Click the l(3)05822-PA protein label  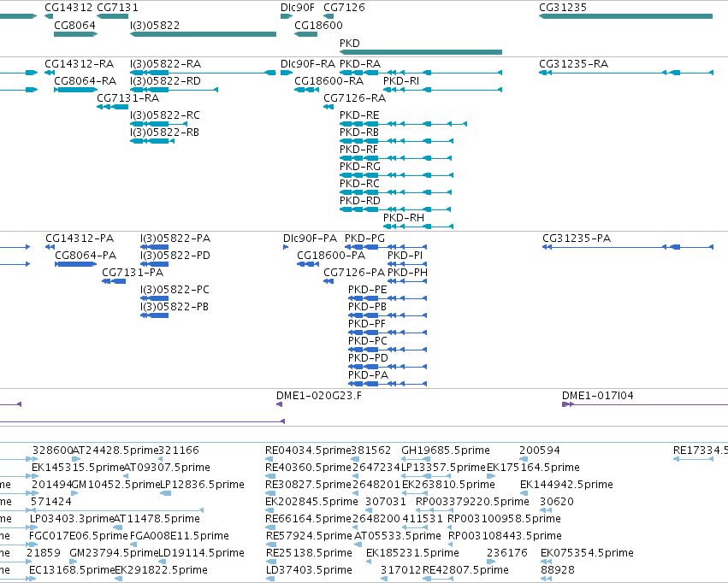pos(175,238)
